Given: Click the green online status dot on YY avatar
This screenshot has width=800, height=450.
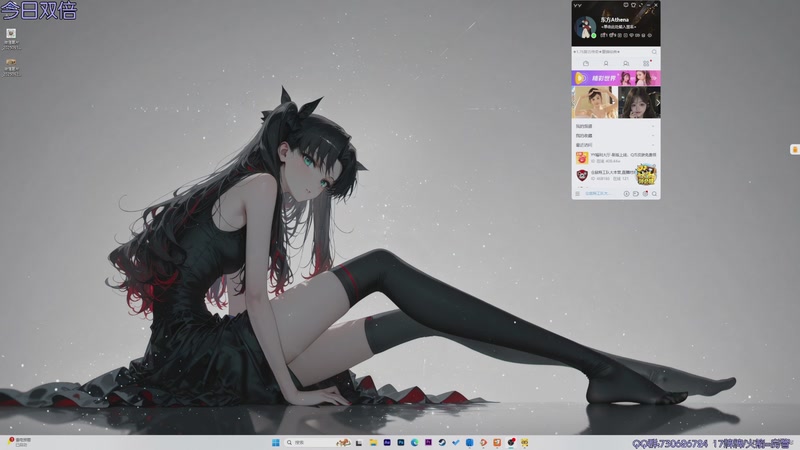Looking at the screenshot, I should 594,36.
